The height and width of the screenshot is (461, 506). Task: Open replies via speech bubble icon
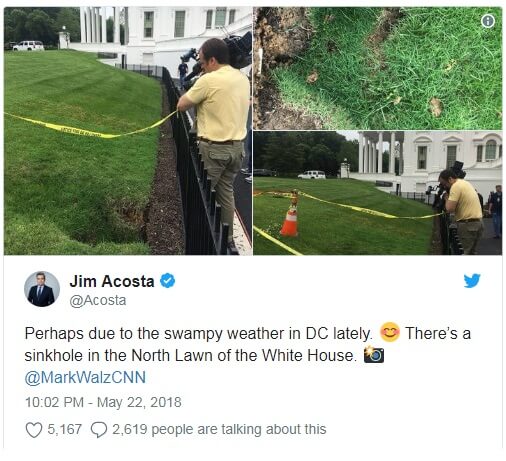[x=99, y=430]
